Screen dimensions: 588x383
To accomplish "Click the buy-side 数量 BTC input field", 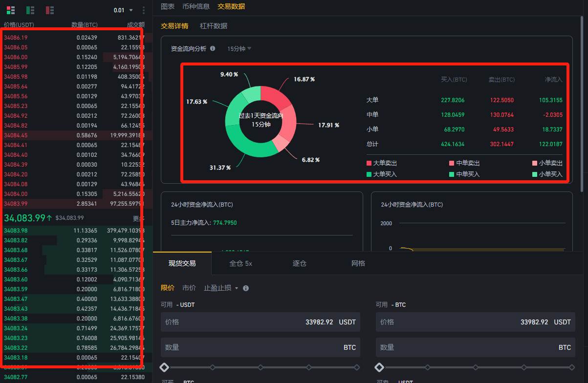I will (x=260, y=347).
